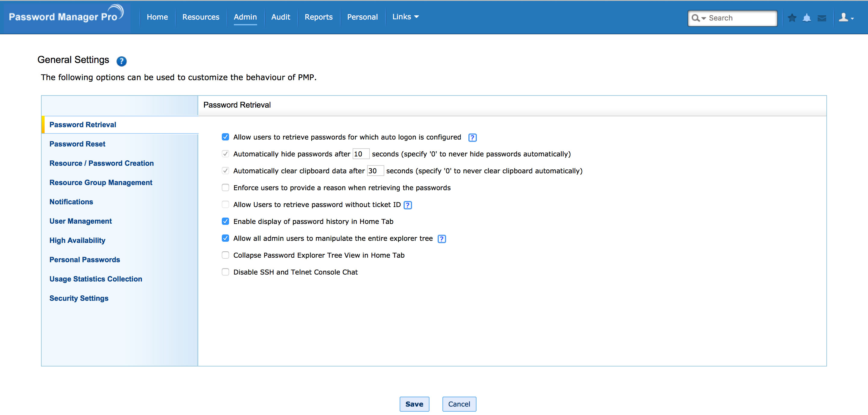Click the Save button

414,404
